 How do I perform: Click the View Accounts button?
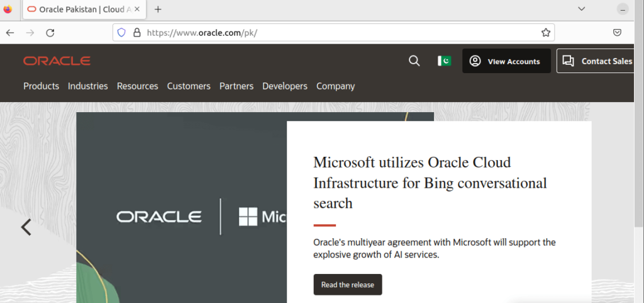(x=506, y=61)
